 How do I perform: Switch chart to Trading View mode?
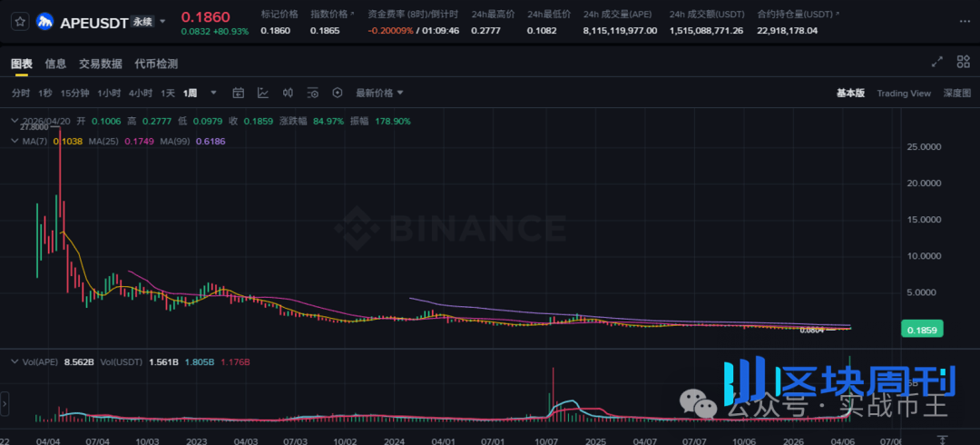904,94
